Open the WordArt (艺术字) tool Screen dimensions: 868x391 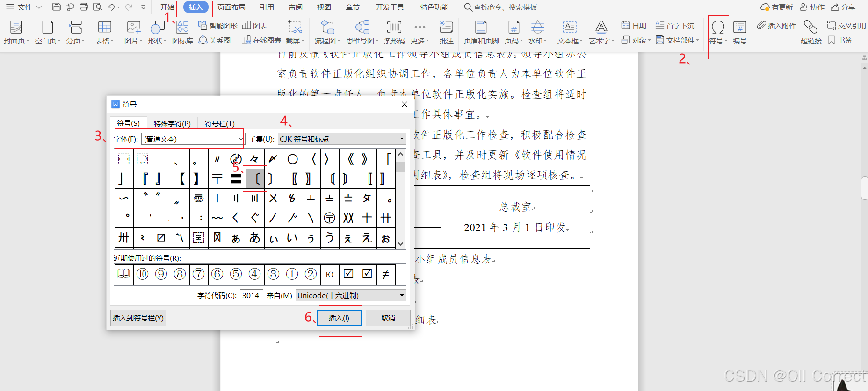pos(601,32)
